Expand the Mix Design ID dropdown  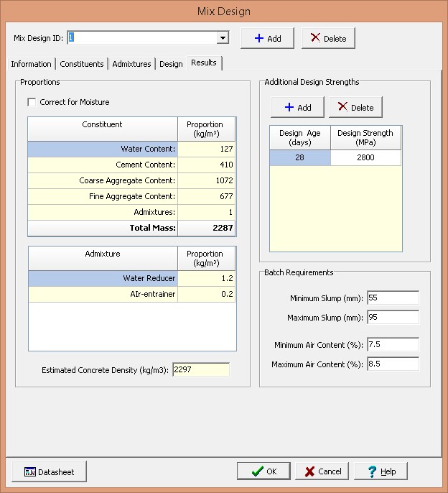(x=223, y=38)
